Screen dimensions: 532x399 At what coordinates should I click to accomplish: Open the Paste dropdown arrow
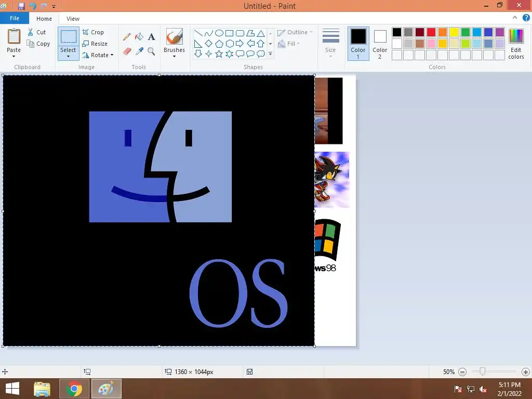click(x=14, y=56)
